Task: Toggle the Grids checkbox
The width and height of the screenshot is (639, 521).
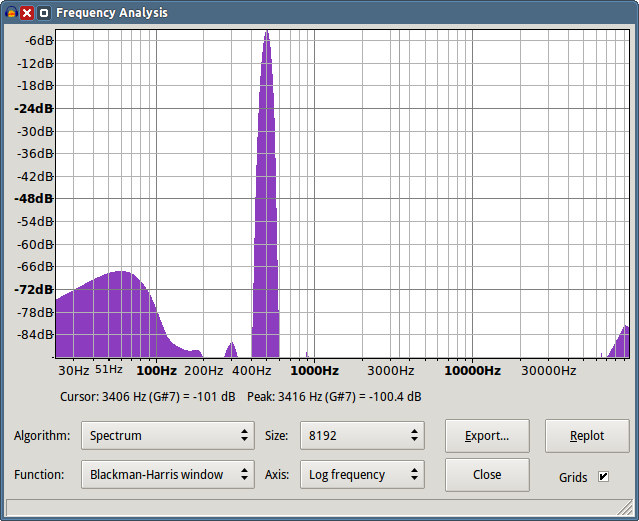Action: [603, 476]
